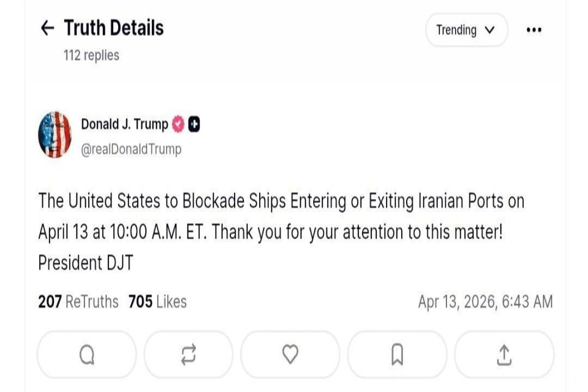Screen dimensions: 588x392
Task: View the 705 Likes list
Action: (157, 301)
